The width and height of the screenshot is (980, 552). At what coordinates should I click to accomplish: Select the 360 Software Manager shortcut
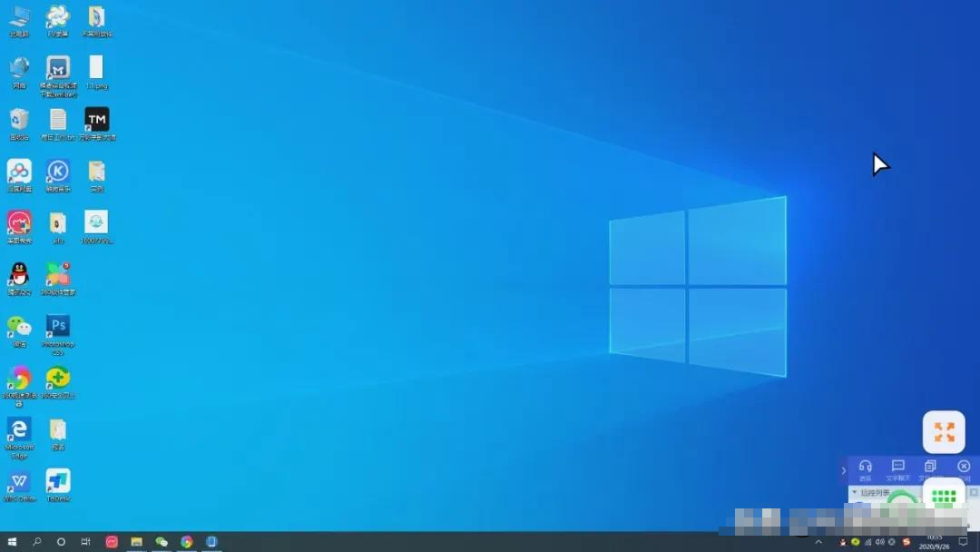(58, 279)
